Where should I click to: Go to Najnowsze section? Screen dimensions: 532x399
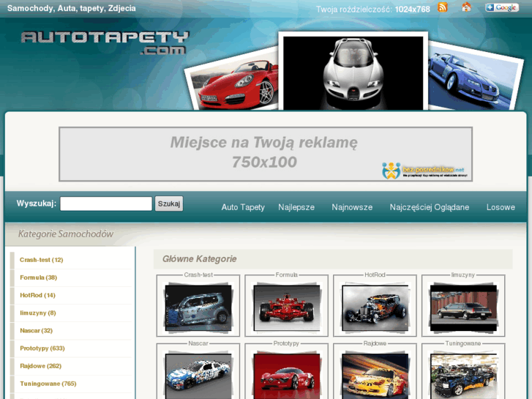click(352, 207)
